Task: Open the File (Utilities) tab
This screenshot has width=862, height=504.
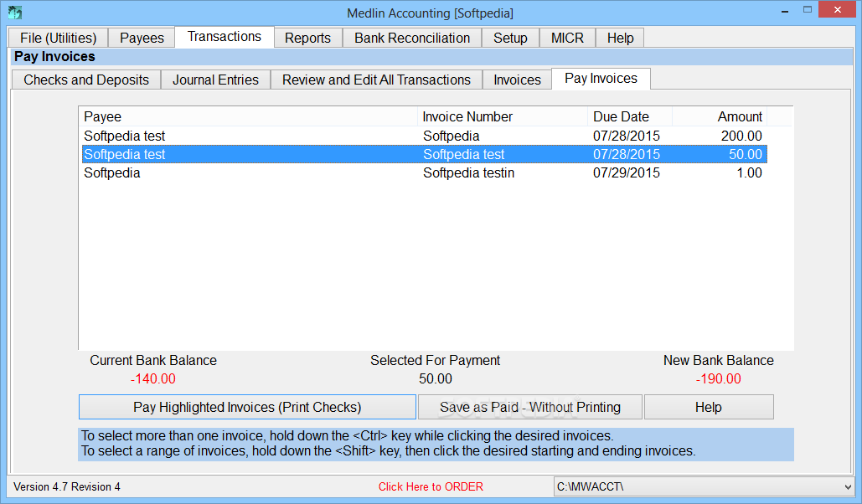Action: point(59,38)
